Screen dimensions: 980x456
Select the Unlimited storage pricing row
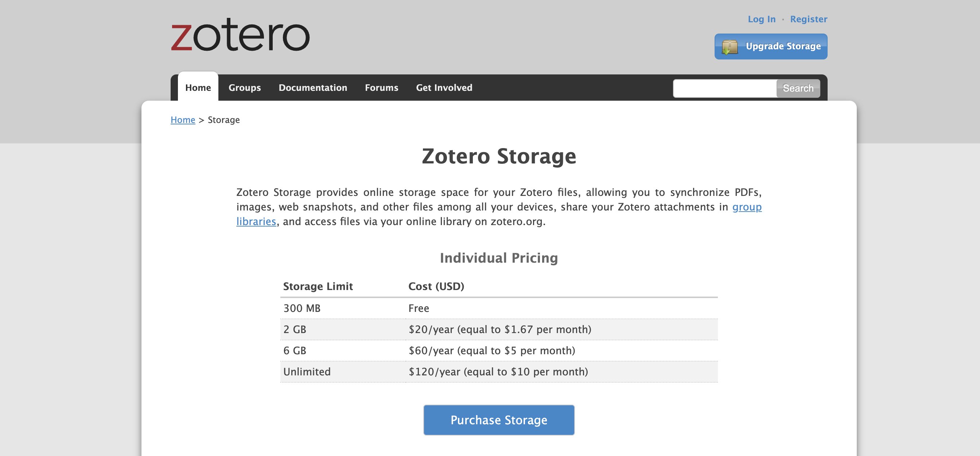499,372
